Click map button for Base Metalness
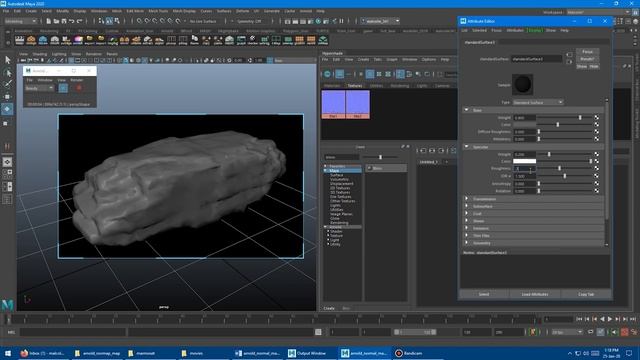This screenshot has height=360, width=640. (596, 139)
